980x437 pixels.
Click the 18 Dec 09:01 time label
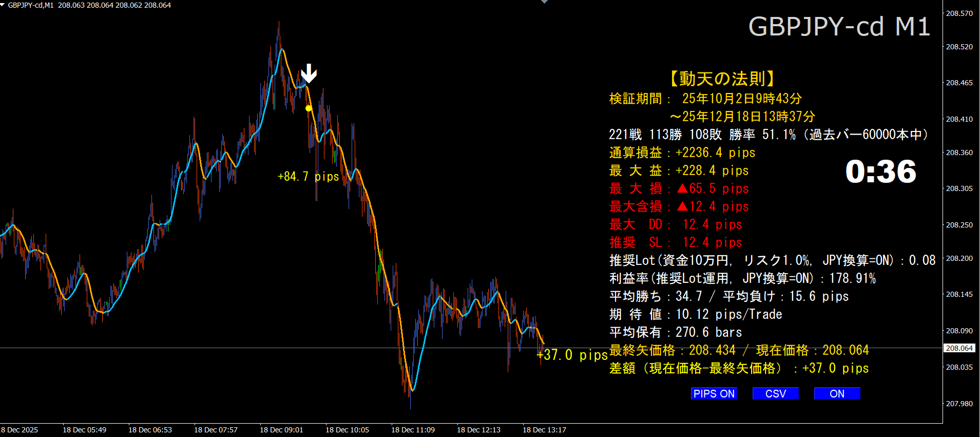pos(281,430)
